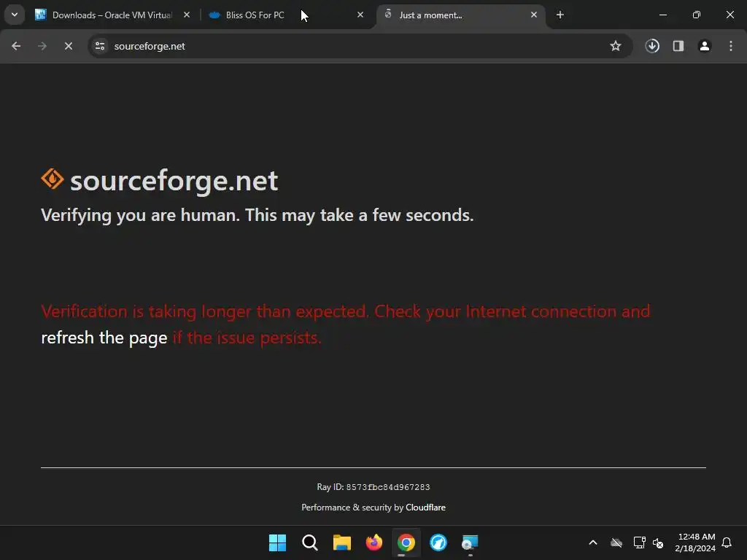Open the tab search dropdown arrow

tap(15, 15)
